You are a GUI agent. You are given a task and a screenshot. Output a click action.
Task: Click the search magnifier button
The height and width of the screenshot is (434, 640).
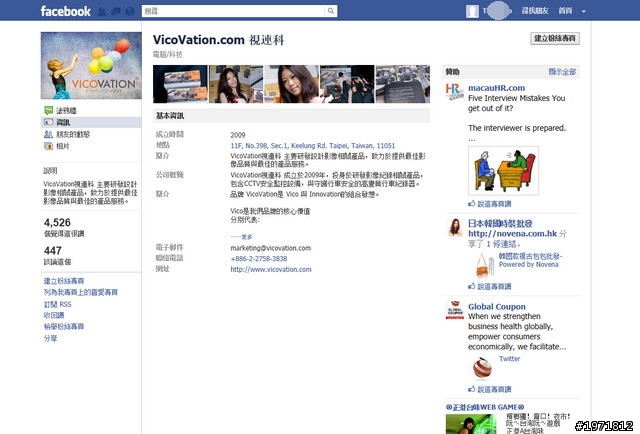tap(331, 11)
